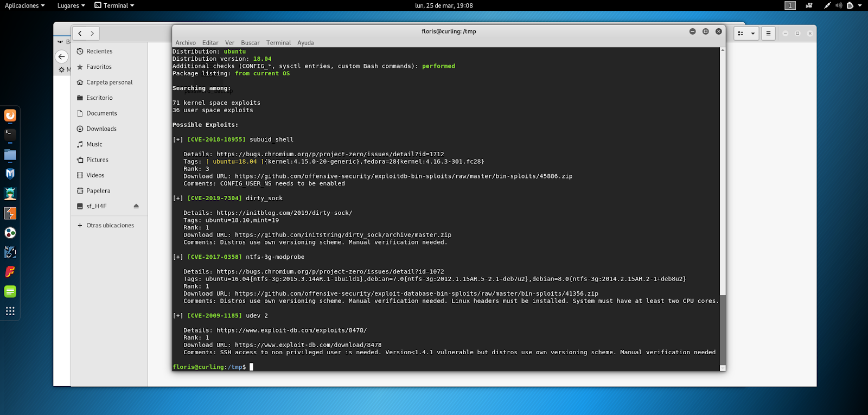868x415 pixels.
Task: Click the list view toggle in Files
Action: click(x=741, y=33)
